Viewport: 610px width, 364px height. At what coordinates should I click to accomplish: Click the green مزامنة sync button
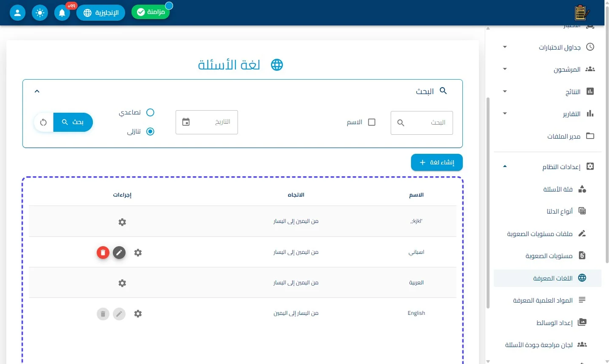click(x=151, y=12)
